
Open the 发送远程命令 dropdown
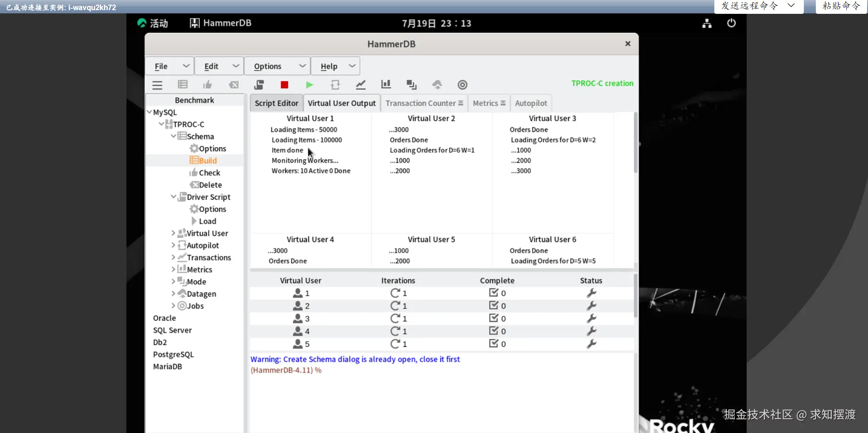click(x=759, y=6)
